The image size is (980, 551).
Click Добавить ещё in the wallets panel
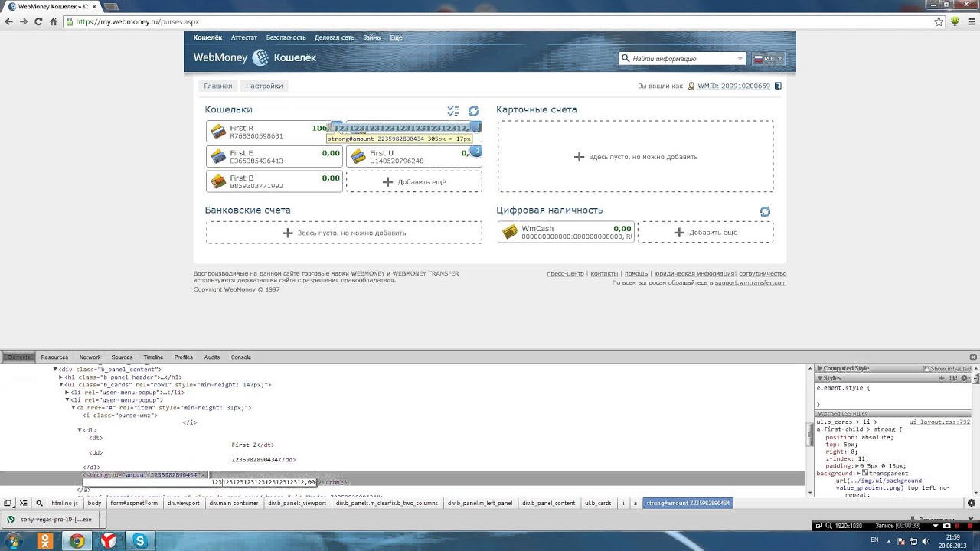click(414, 181)
